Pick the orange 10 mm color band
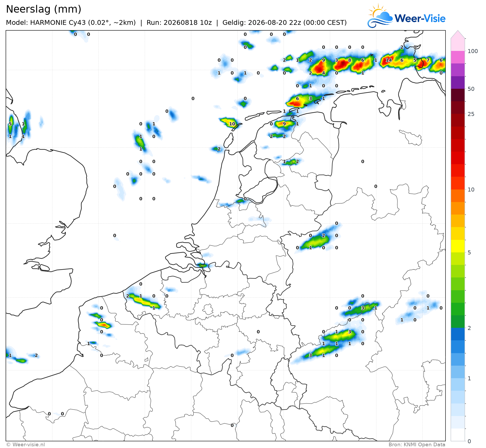 [x=458, y=196]
